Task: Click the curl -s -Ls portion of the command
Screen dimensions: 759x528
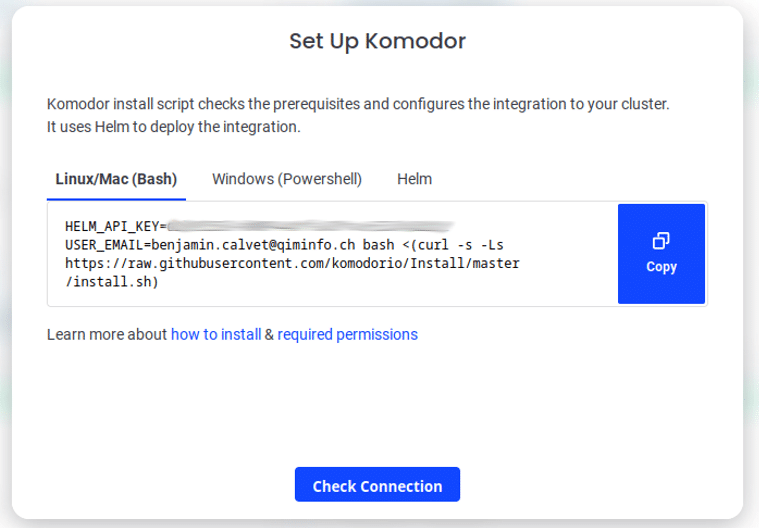Action: point(460,245)
